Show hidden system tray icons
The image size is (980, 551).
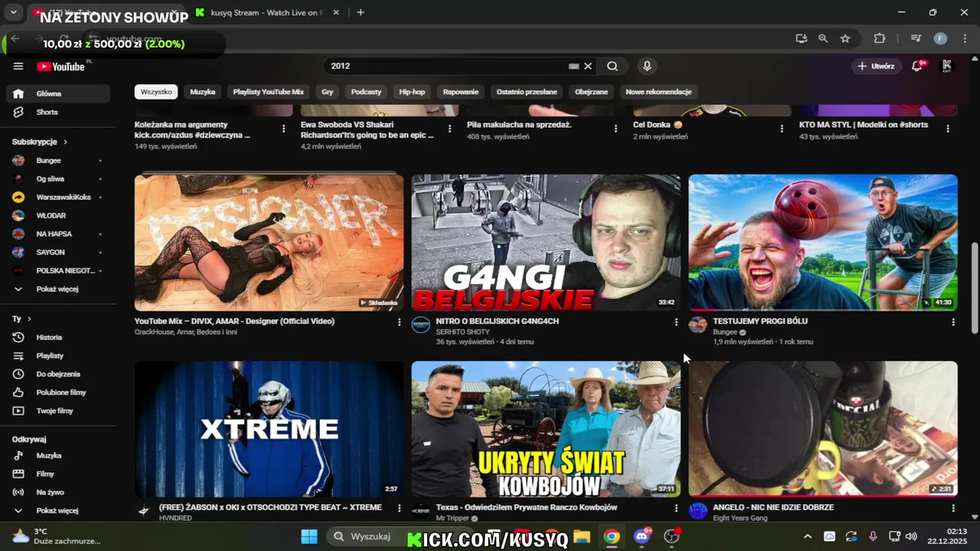807,536
